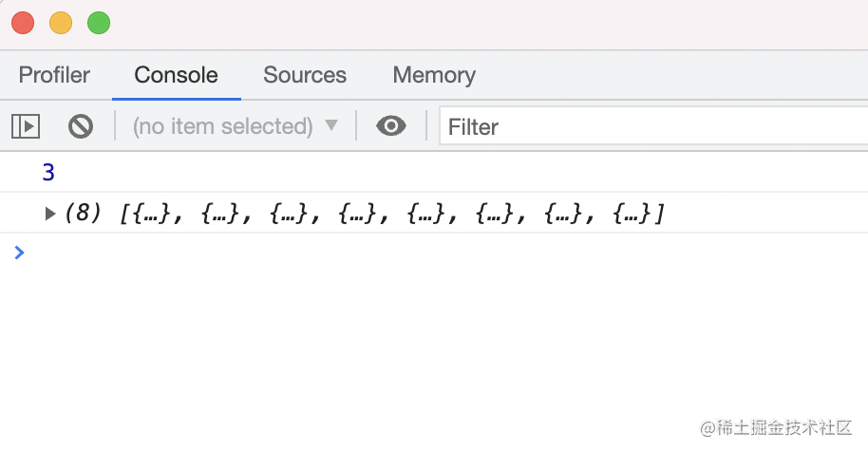
Task: Go to the Memory tab
Action: (x=434, y=75)
